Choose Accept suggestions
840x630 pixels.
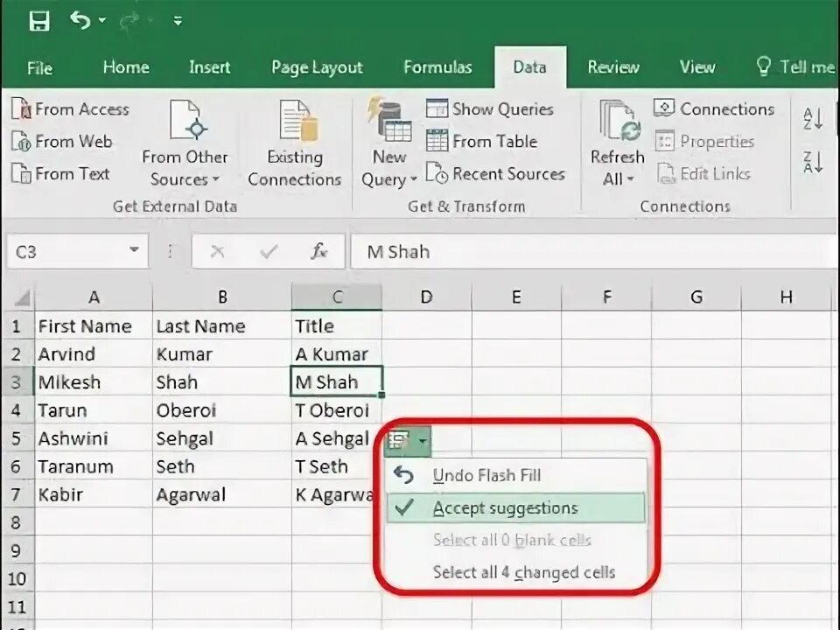(x=516, y=507)
